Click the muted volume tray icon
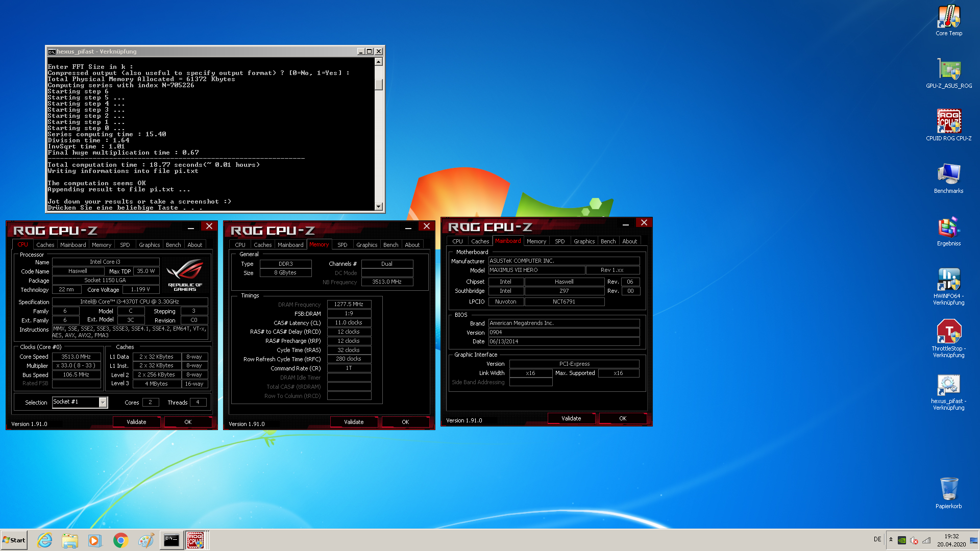The image size is (980, 551). pyautogui.click(x=914, y=540)
